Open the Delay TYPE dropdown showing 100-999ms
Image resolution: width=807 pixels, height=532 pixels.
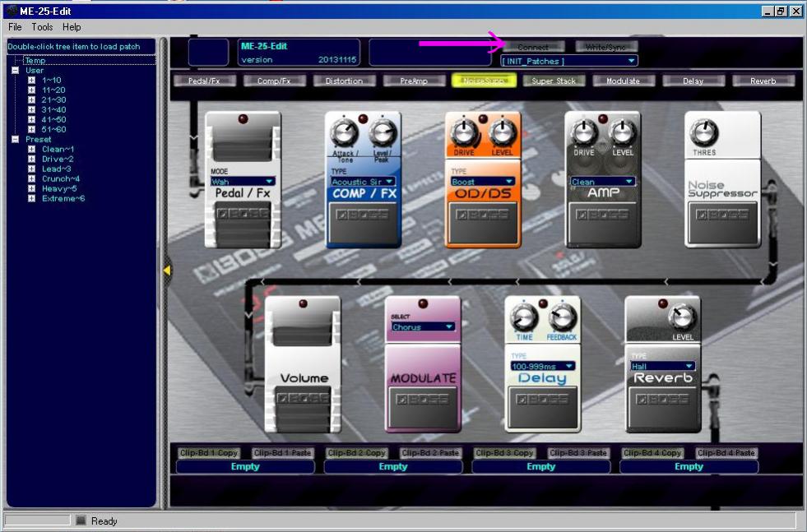(x=542, y=366)
